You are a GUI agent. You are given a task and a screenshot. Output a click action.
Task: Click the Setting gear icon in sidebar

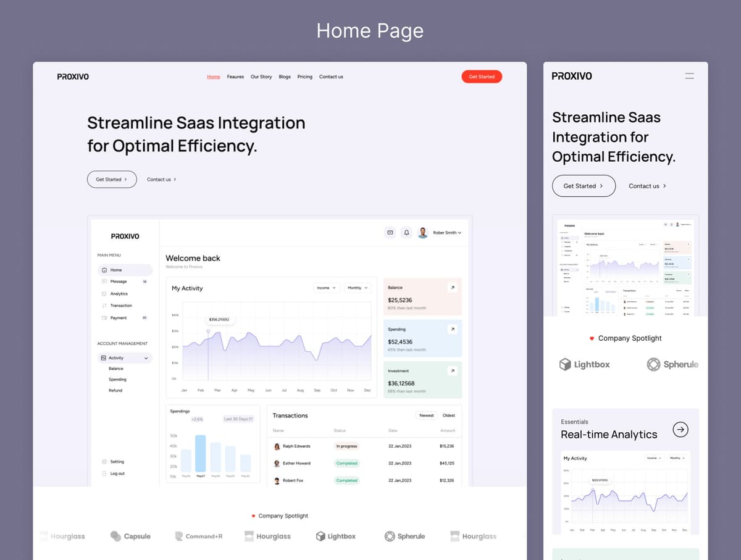pyautogui.click(x=104, y=462)
